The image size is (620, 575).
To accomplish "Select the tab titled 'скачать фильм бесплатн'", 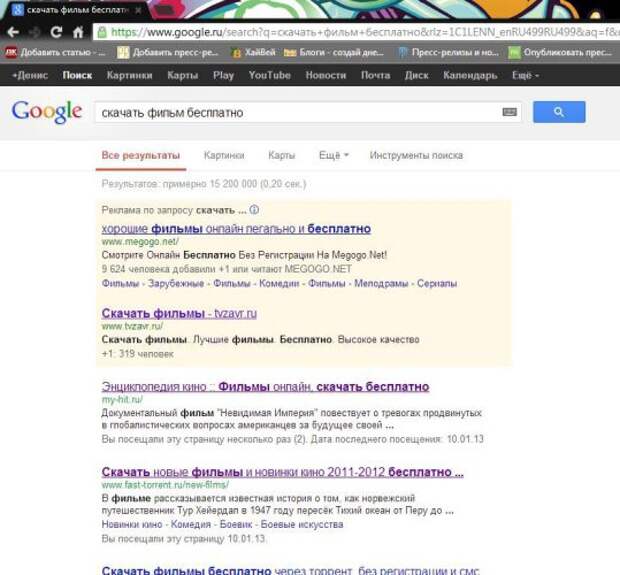I will pos(73,10).
